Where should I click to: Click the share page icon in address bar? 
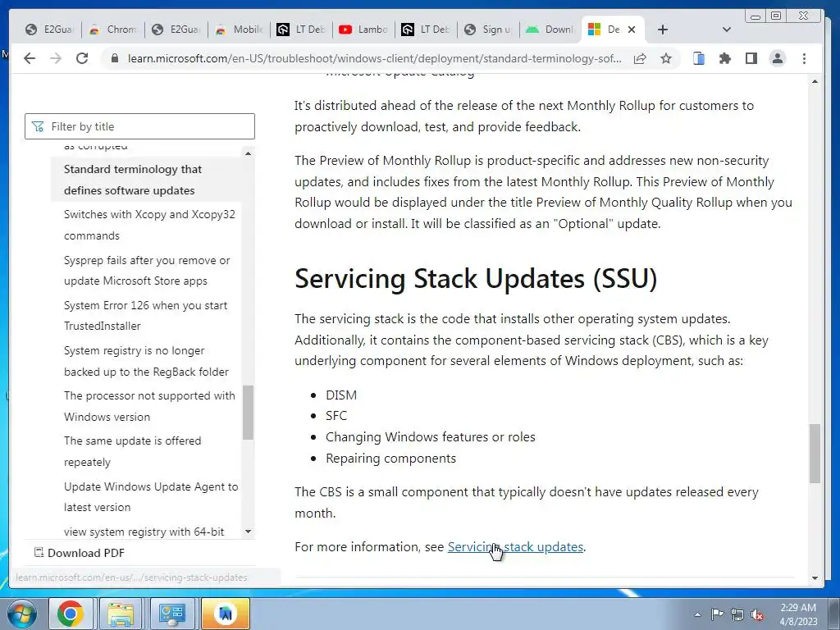640,58
